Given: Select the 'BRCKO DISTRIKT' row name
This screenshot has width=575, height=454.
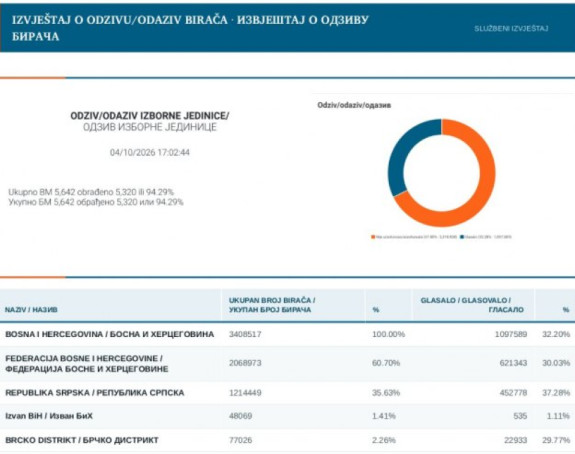Looking at the screenshot, I should pos(82,440).
